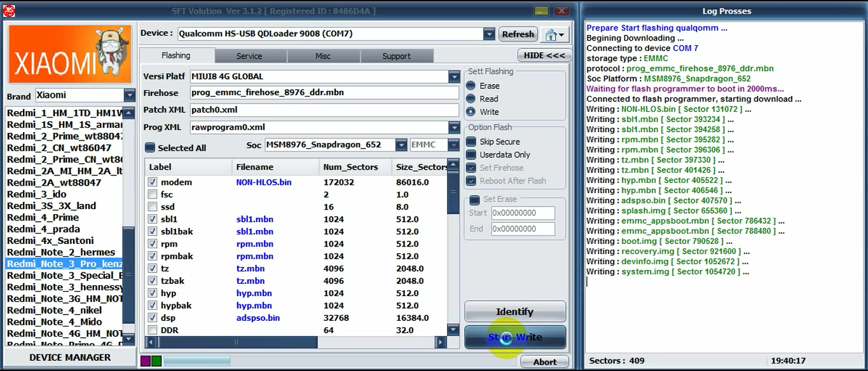Check the fsc partition checkbox
Screen dimensions: 868x371
coord(152,194)
